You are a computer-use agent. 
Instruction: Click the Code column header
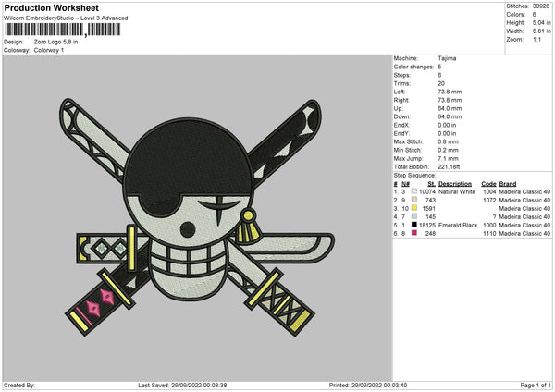488,184
